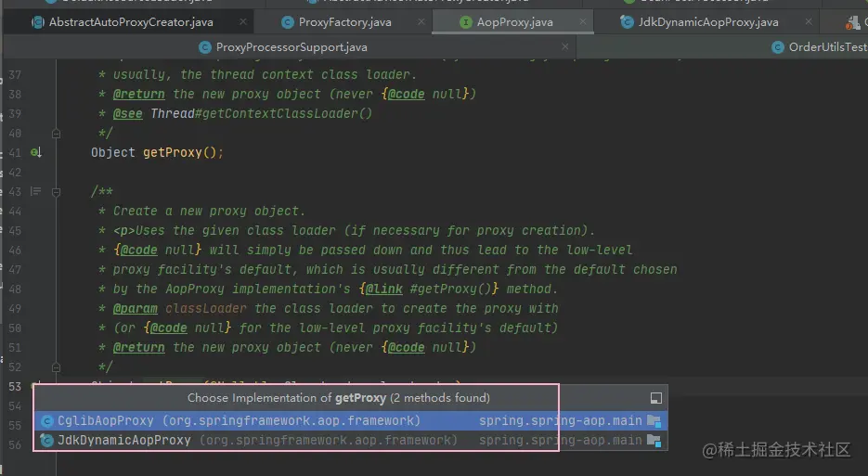
Task: Click line number 53 in gutter
Action: click(x=15, y=386)
